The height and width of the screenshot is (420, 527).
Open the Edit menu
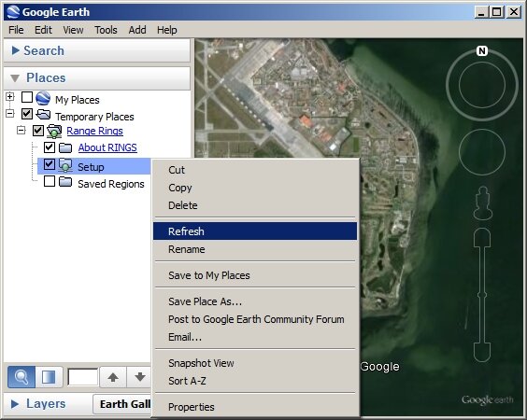(43, 30)
